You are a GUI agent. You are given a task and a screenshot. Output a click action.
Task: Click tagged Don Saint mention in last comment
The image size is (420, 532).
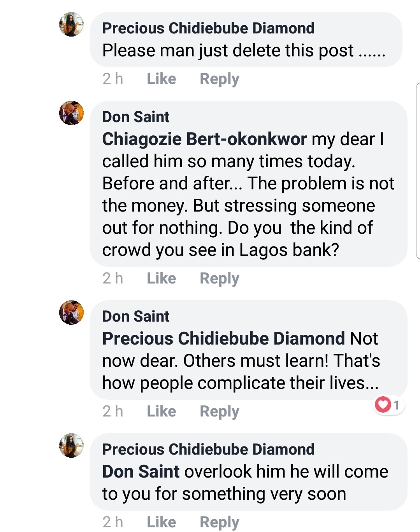[141, 472]
